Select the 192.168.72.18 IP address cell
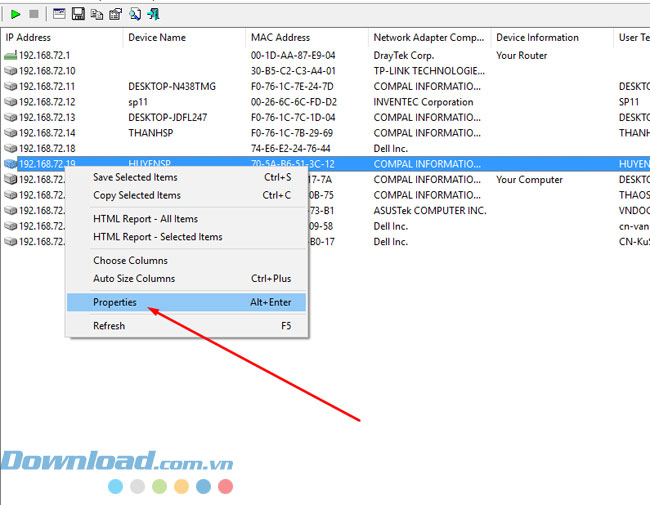650x505 pixels. point(47,148)
